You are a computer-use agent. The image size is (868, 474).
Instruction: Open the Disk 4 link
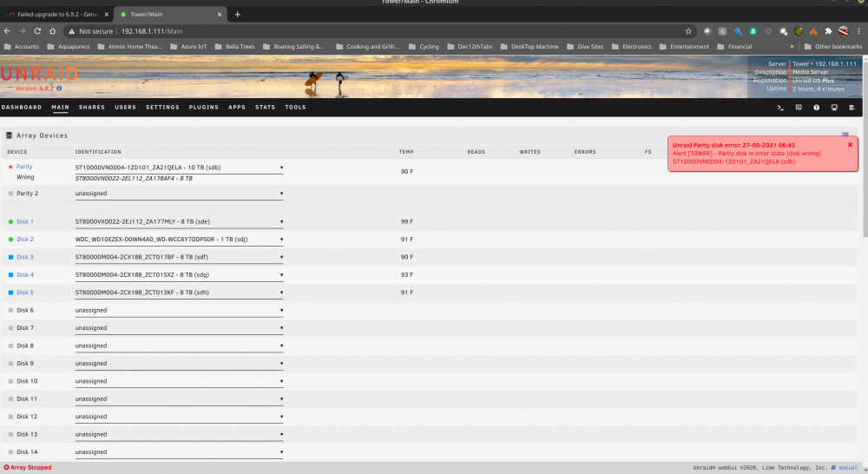tap(25, 274)
